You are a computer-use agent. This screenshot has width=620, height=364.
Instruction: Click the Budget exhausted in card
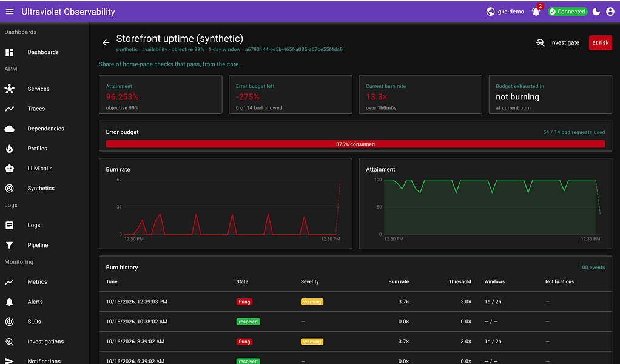pos(550,95)
